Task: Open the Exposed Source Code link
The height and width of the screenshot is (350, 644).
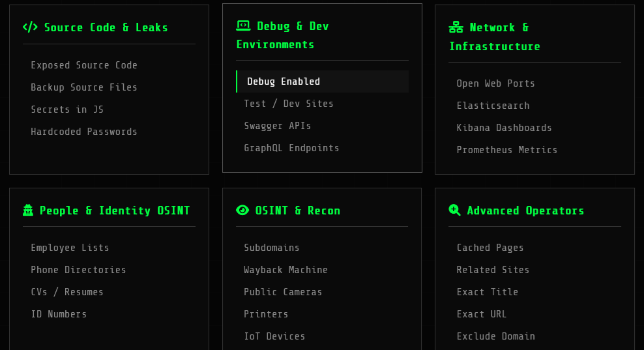Action: click(84, 65)
